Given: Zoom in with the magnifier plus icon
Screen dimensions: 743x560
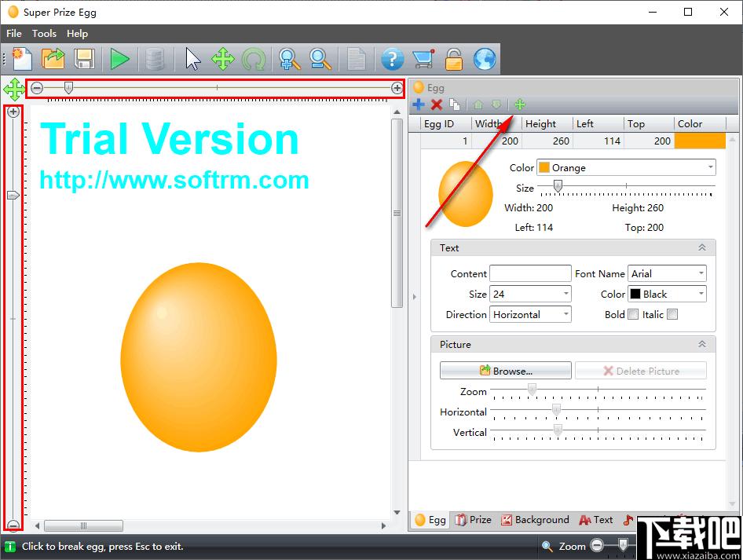Looking at the screenshot, I should pyautogui.click(x=289, y=59).
